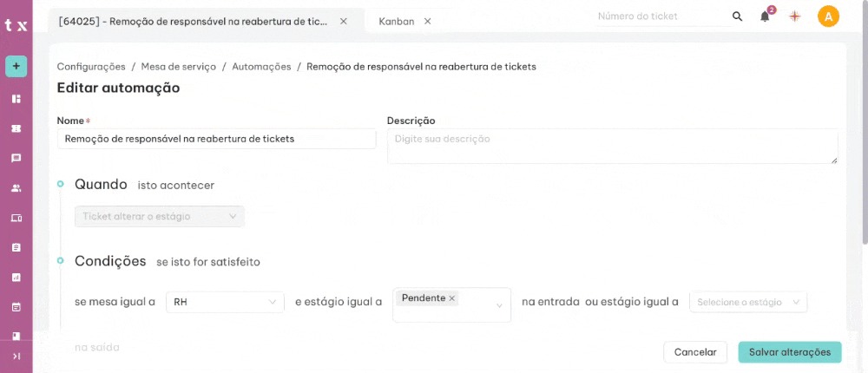Click the Cancelar button
The image size is (868, 373).
click(695, 352)
